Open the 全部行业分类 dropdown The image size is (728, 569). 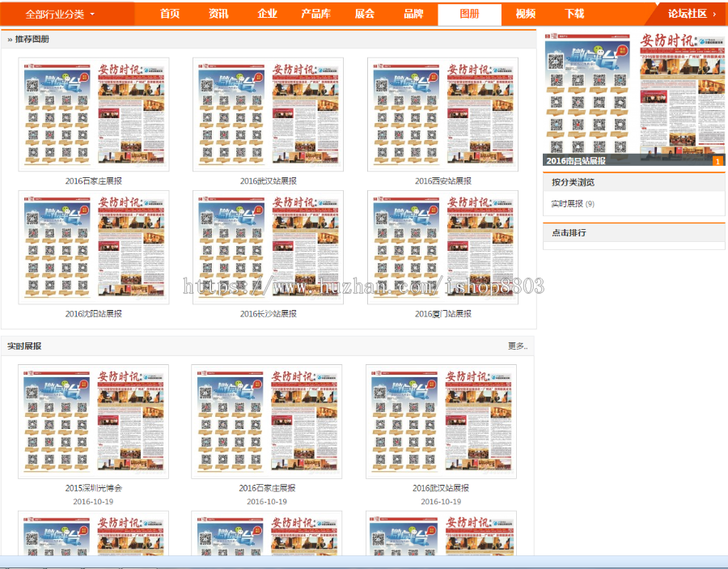click(60, 15)
